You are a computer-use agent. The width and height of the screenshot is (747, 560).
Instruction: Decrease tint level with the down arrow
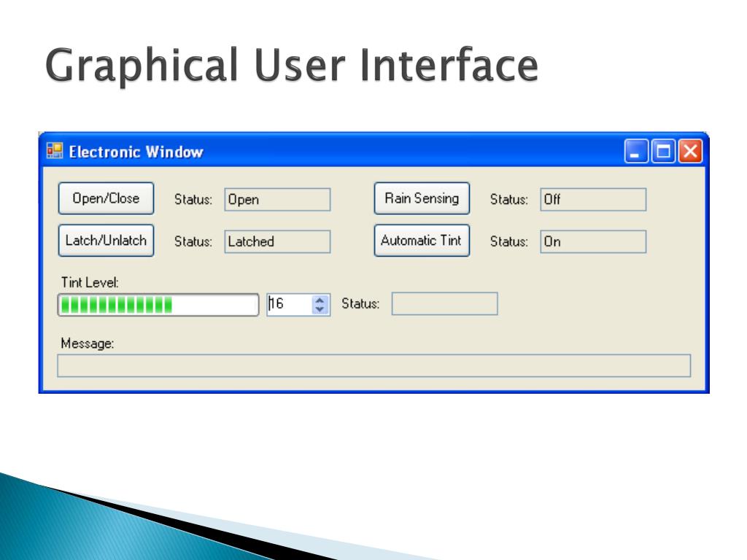[x=320, y=309]
